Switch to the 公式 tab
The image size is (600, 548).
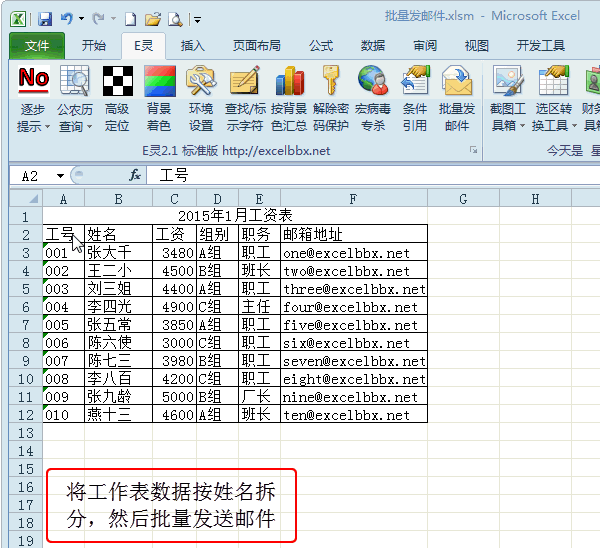(321, 46)
